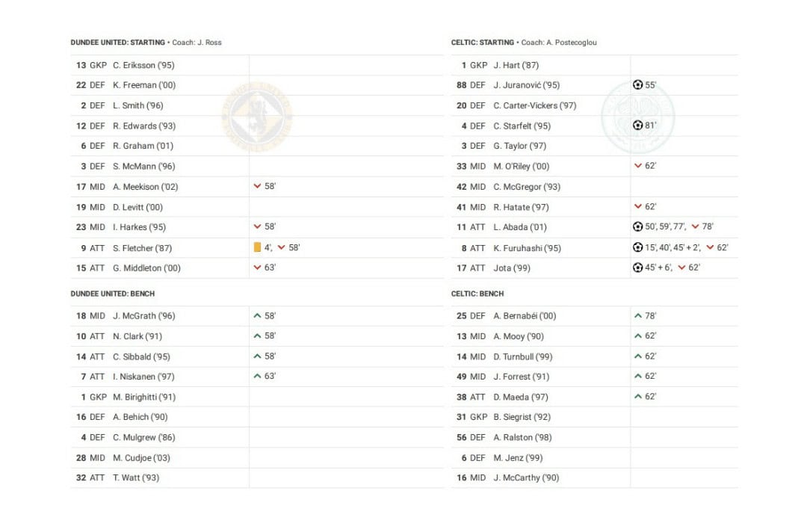Click the green substituted-on arrow for J. McGrath
Viewport: 798px width, 532px height.
click(x=257, y=316)
